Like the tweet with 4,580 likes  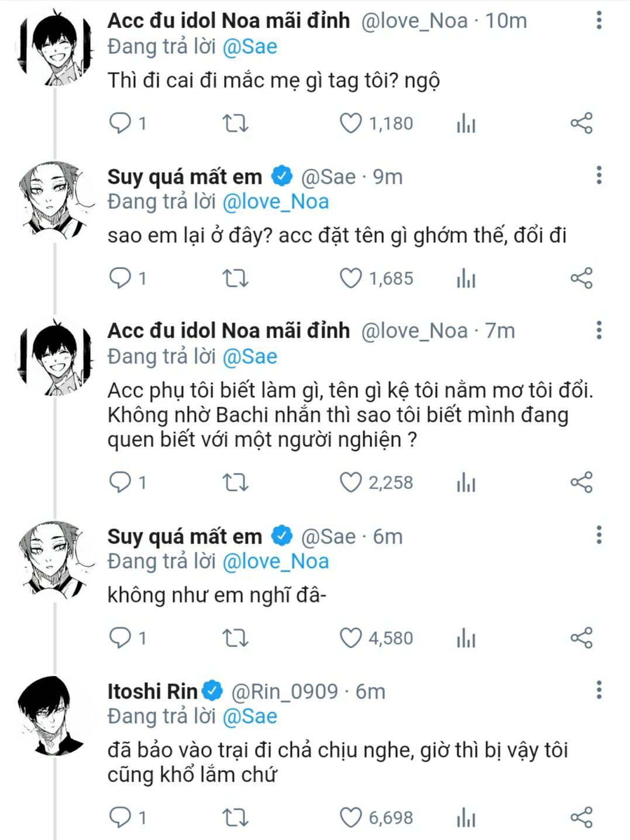(x=351, y=638)
